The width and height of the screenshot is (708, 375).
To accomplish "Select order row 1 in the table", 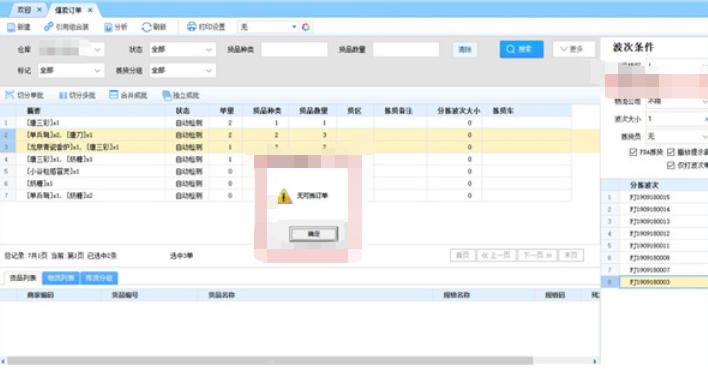I will coord(285,123).
